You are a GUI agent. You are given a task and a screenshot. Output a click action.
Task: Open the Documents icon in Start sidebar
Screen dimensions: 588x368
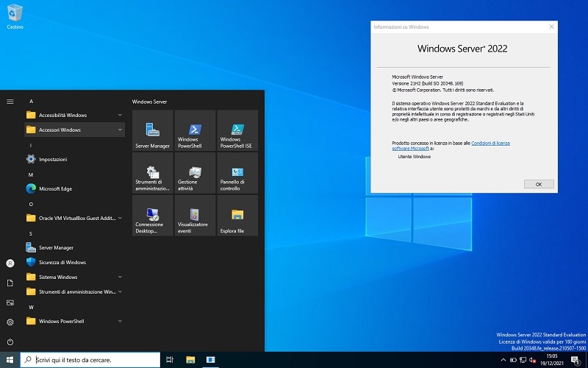(x=10, y=283)
